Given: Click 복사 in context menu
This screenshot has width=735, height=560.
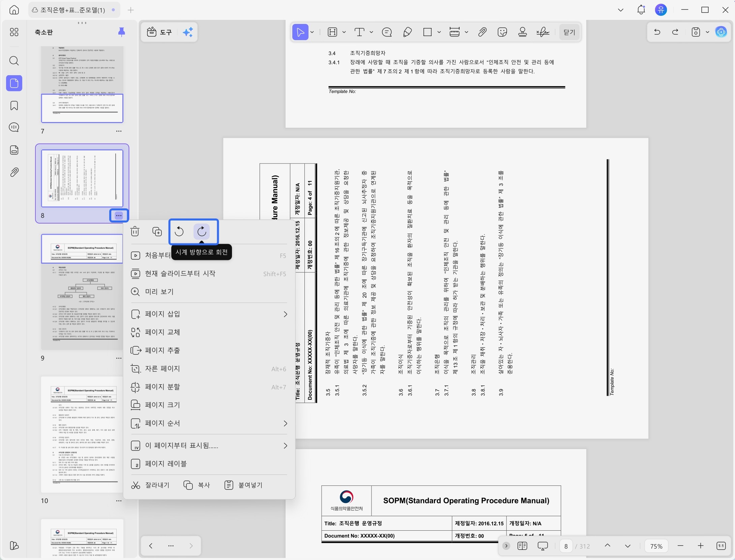Looking at the screenshot, I should coord(197,485).
